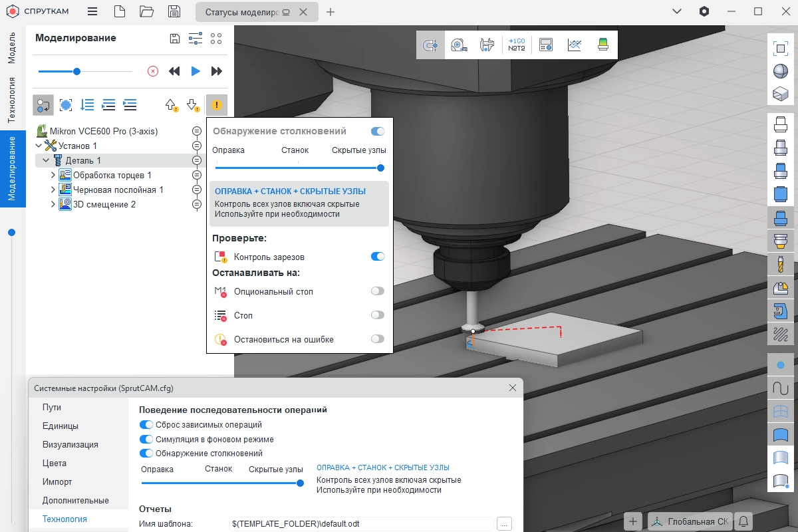This screenshot has height=532, width=798.
Task: Expand the 3D смещение 2 operation
Action: (53, 205)
